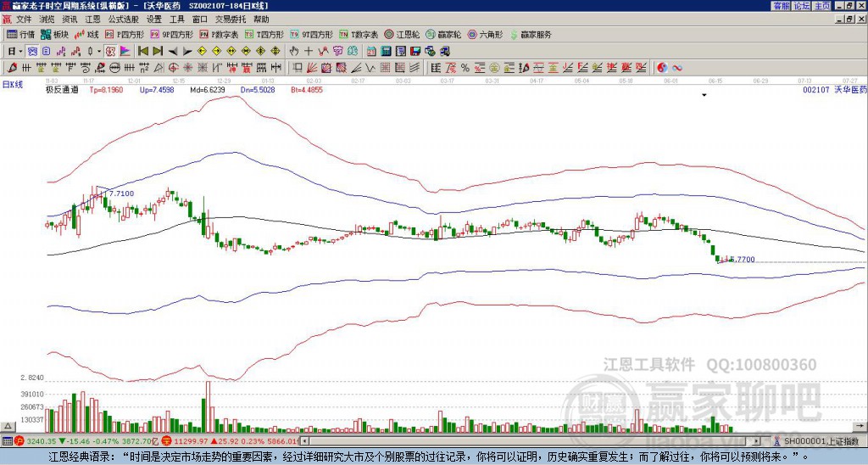
Task: Open 赢家服务 service link
Action: tap(531, 34)
